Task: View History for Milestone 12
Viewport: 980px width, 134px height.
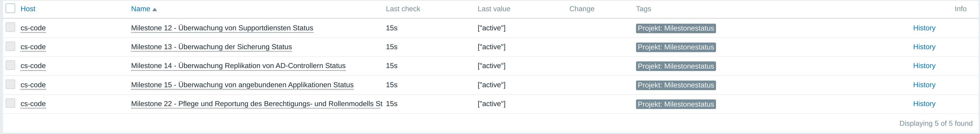Action: pyautogui.click(x=924, y=28)
